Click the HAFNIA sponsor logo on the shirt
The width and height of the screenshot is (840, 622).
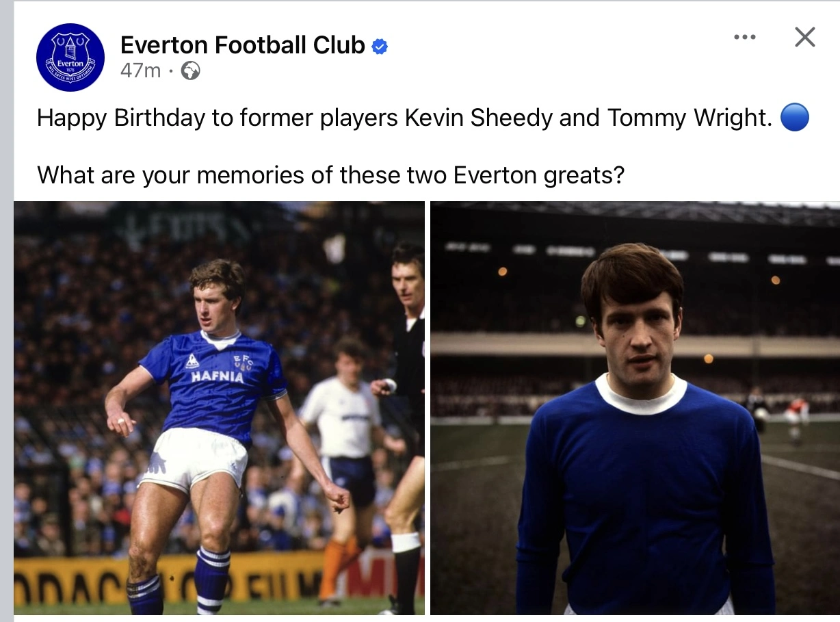217,376
